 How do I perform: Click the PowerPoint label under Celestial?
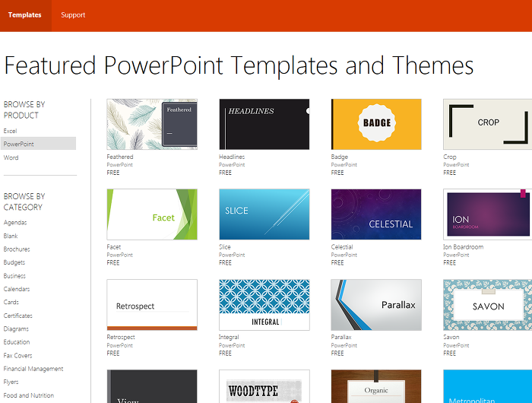point(344,255)
